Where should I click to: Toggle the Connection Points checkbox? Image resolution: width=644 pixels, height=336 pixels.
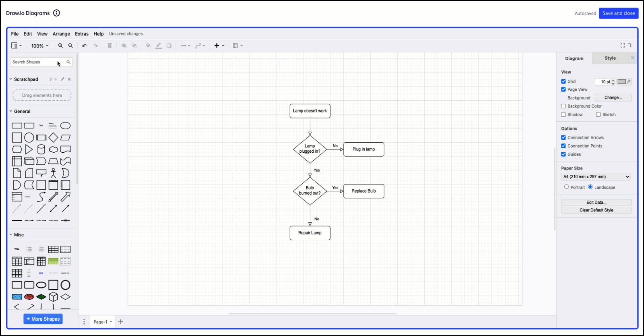563,146
